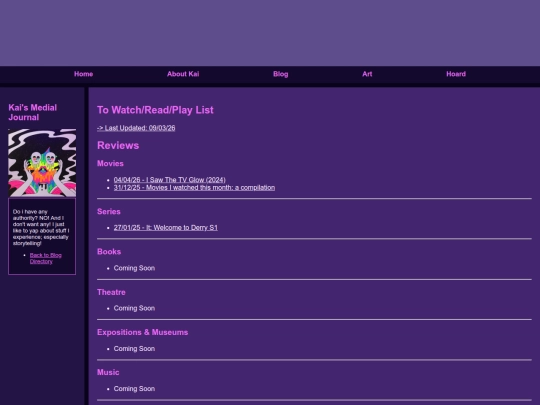Click the To Watch/Read/Play List heading
Image resolution: width=540 pixels, height=405 pixels.
coord(155,110)
